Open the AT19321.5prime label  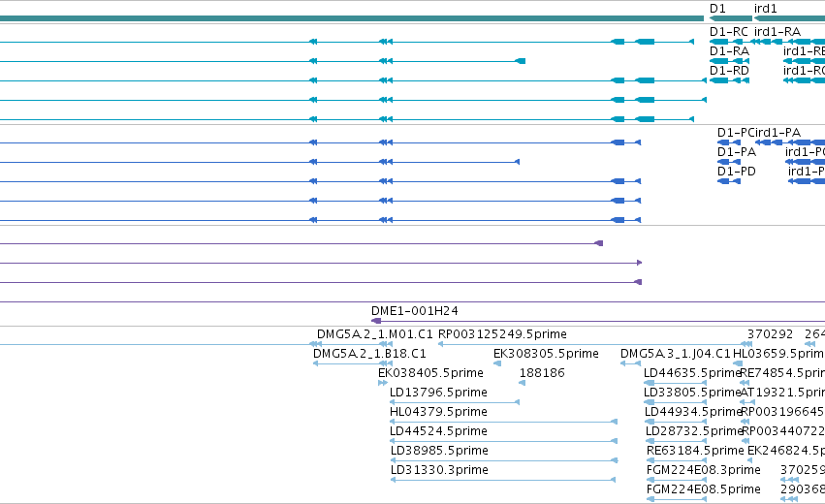pyautogui.click(x=782, y=393)
